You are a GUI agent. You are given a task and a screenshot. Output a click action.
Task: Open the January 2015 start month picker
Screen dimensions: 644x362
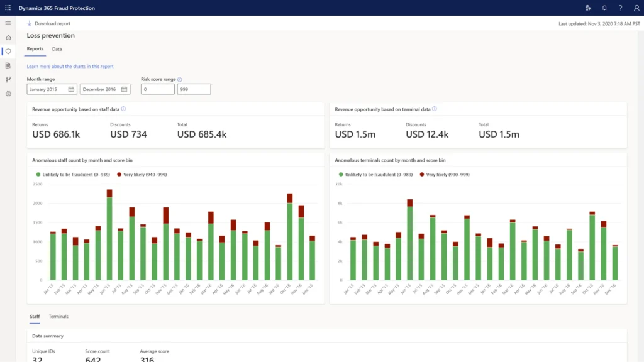coord(52,89)
